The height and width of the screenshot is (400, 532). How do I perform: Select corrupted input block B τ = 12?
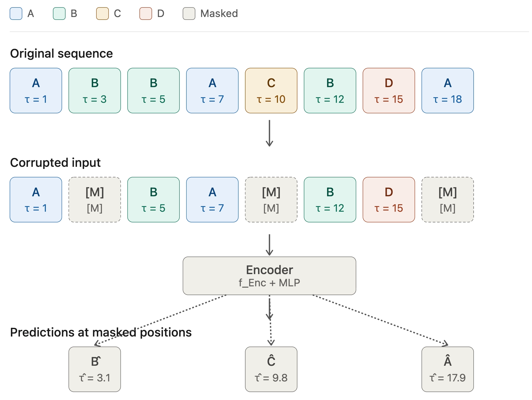[330, 200]
